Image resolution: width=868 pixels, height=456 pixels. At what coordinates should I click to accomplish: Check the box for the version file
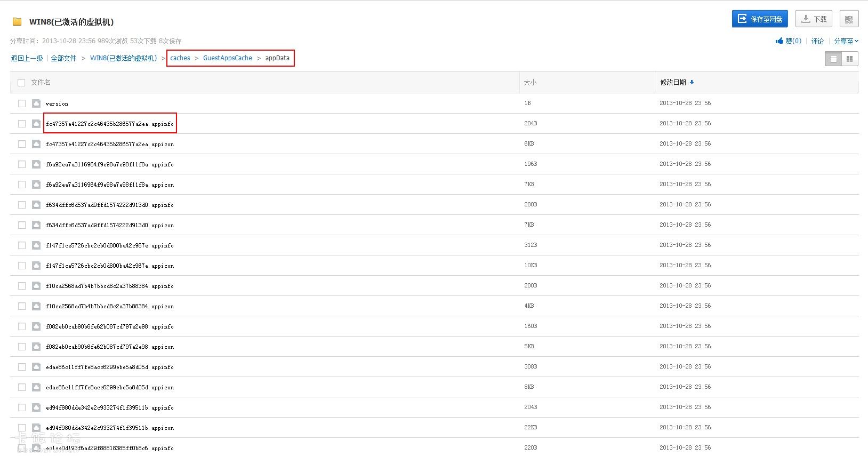(x=22, y=103)
